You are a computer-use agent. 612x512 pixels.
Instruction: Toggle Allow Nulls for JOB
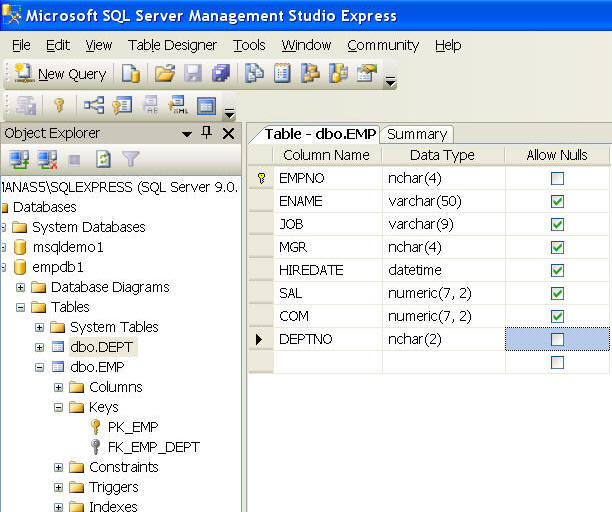coord(557,224)
